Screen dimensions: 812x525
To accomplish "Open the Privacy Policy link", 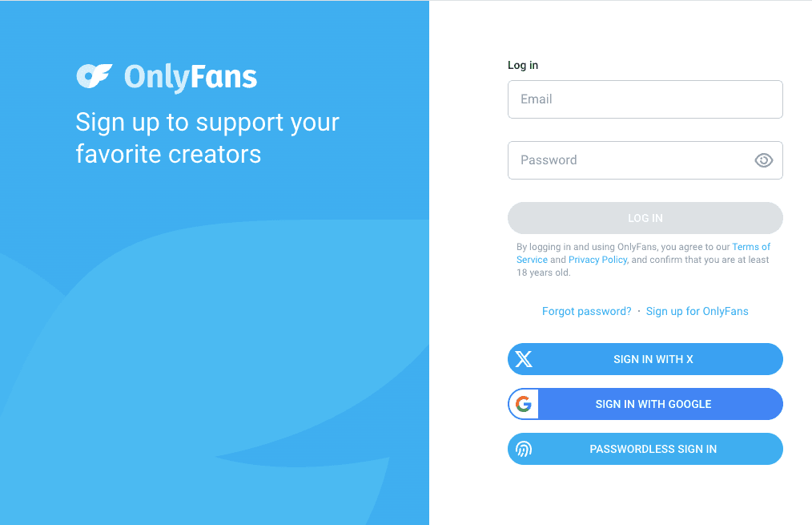I will 597,259.
